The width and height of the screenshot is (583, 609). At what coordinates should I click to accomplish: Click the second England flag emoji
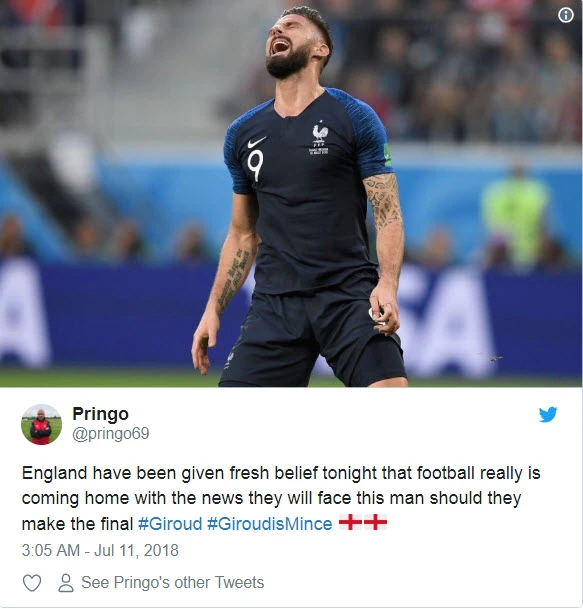(x=375, y=522)
